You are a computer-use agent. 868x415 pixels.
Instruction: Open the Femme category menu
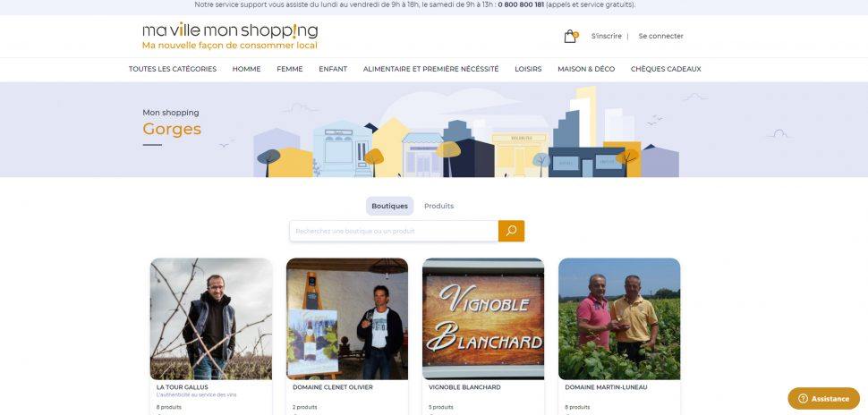tap(290, 69)
